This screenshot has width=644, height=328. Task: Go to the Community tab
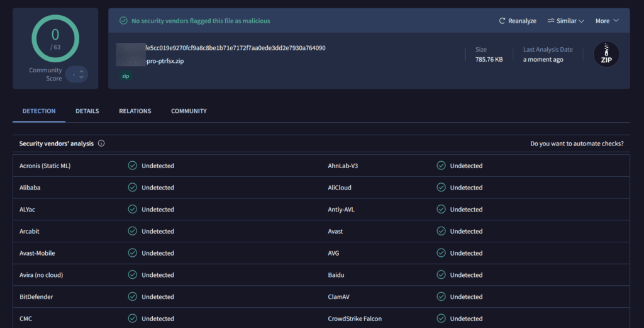click(x=189, y=111)
